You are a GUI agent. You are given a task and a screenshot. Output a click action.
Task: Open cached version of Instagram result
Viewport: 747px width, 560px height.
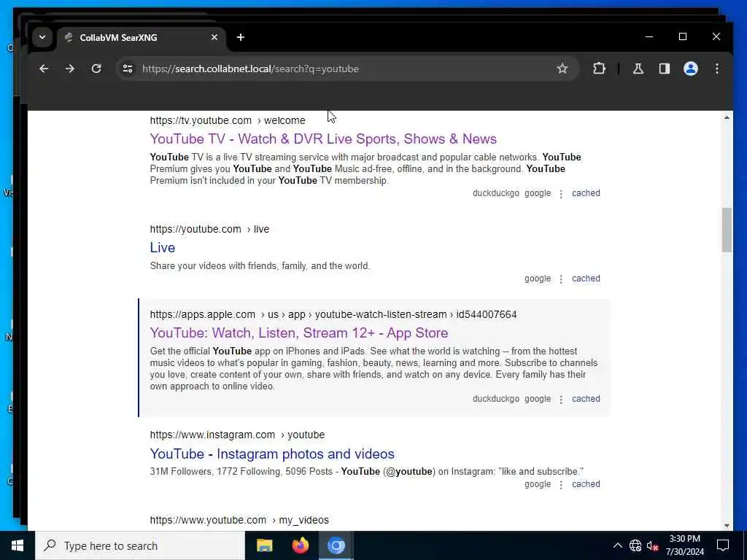coord(586,484)
